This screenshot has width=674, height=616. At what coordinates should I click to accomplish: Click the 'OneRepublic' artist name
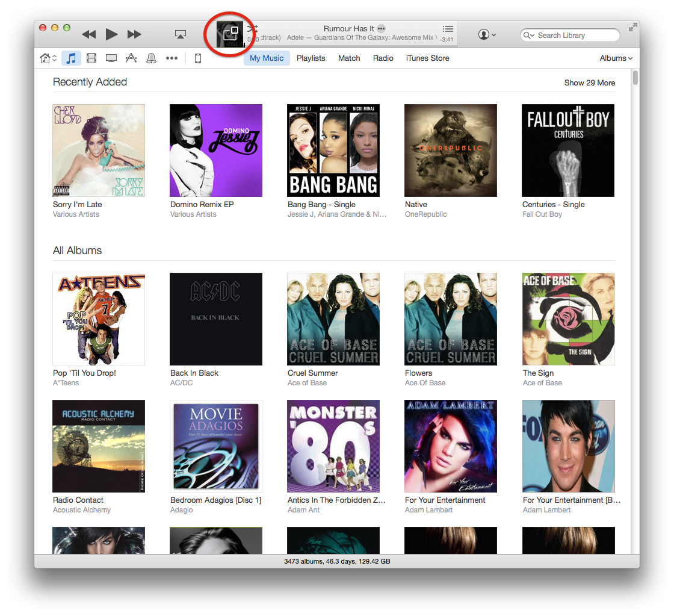tap(425, 214)
